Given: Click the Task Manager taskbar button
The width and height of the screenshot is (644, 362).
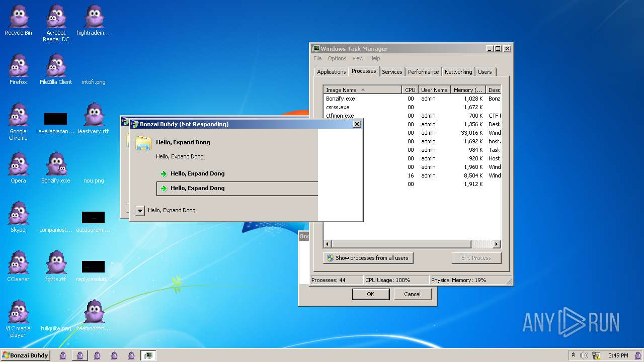Looking at the screenshot, I should pos(148,355).
